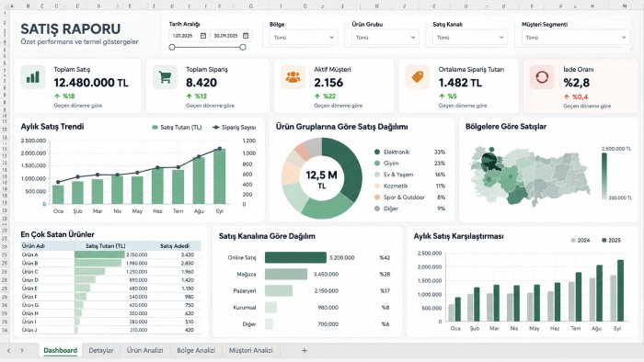This screenshot has width=644, height=362.
Task: Open the Ürün Analizi sheet tab
Action: click(145, 351)
